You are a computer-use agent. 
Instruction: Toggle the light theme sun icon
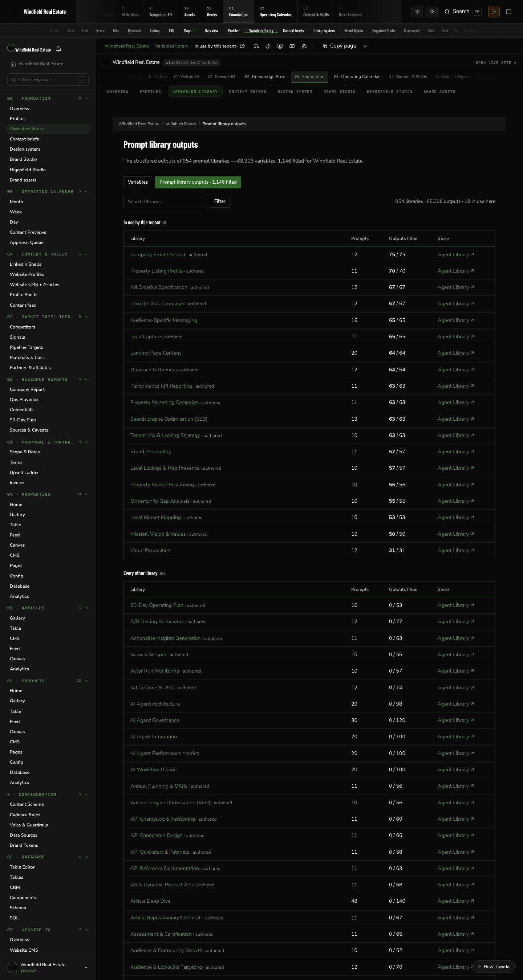point(417,12)
